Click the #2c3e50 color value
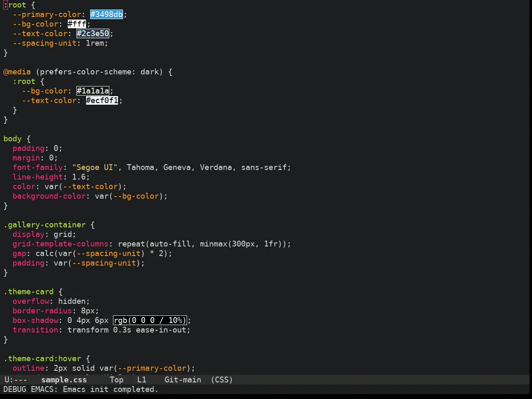Image resolution: width=532 pixels, height=399 pixels. pyautogui.click(x=93, y=34)
